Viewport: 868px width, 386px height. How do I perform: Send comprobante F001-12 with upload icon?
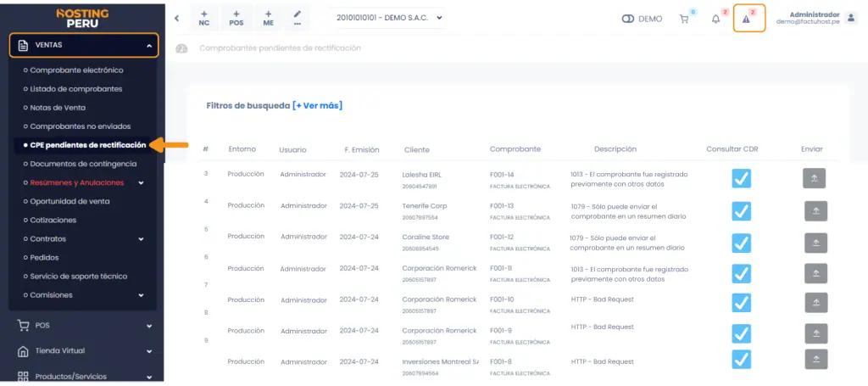(x=815, y=243)
